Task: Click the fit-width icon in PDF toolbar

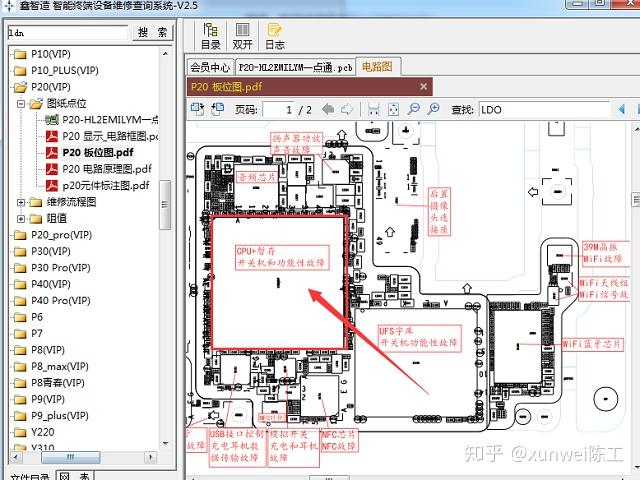Action: (373, 109)
